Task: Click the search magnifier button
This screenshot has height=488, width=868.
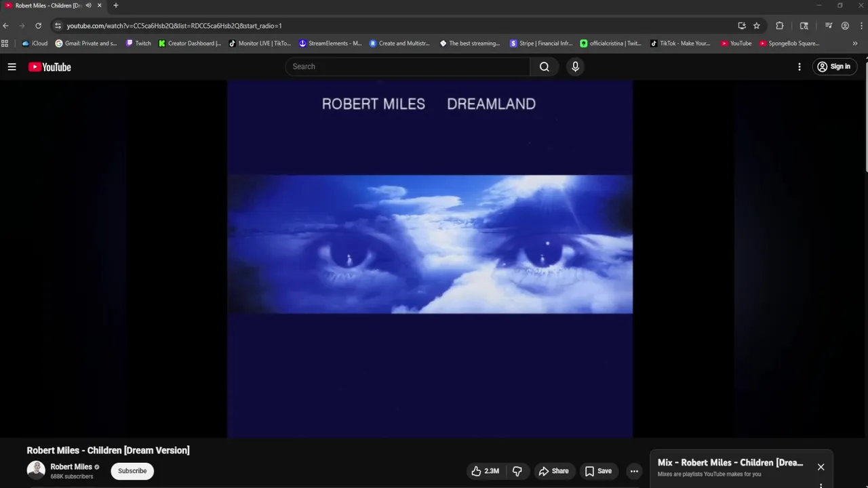Action: point(544,66)
